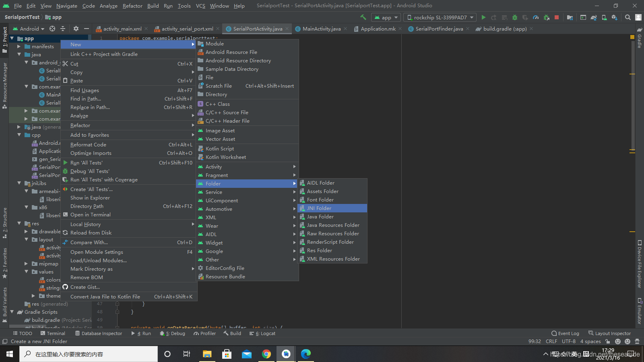
Task: Attach debugger to Android process icon
Action: pos(546,17)
